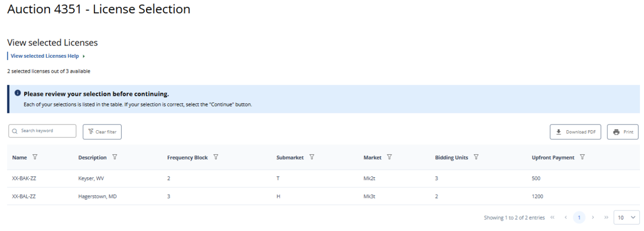This screenshot has width=644, height=231.
Task: Open the rows-per-page dropdown
Action: coord(627,218)
